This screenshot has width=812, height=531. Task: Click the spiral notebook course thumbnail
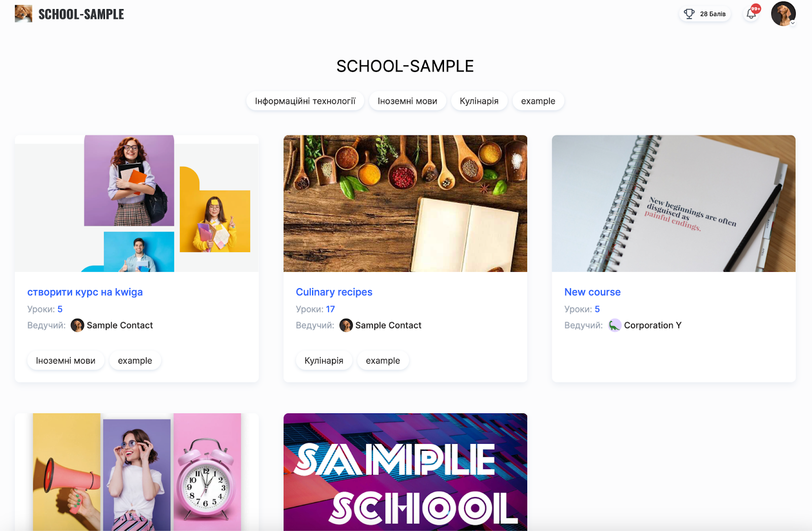(673, 203)
